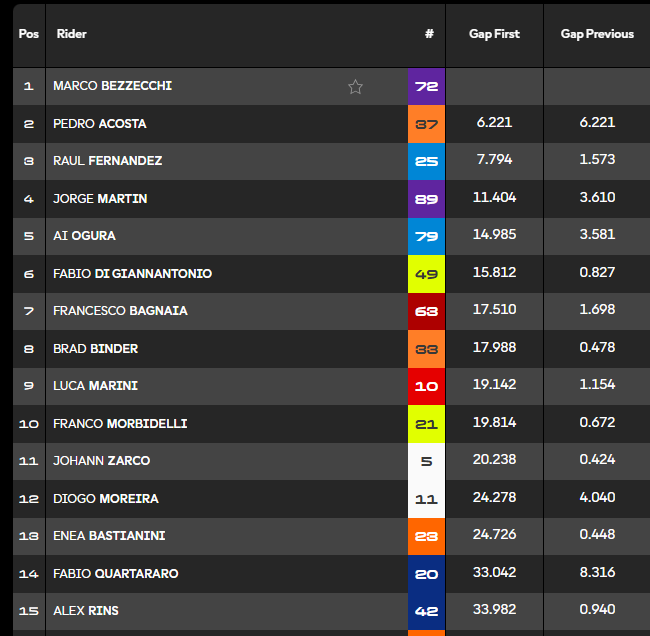Click the navy number 20 badge

coord(426,574)
